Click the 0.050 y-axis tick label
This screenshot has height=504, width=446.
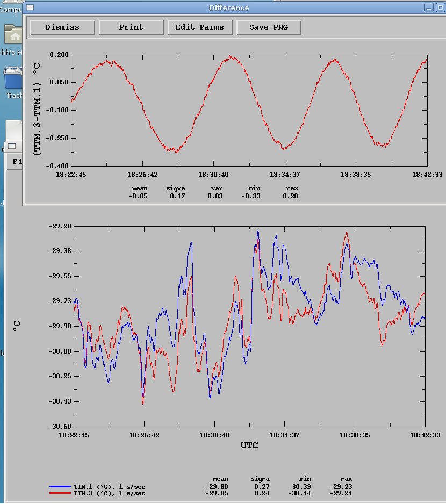[x=59, y=82]
